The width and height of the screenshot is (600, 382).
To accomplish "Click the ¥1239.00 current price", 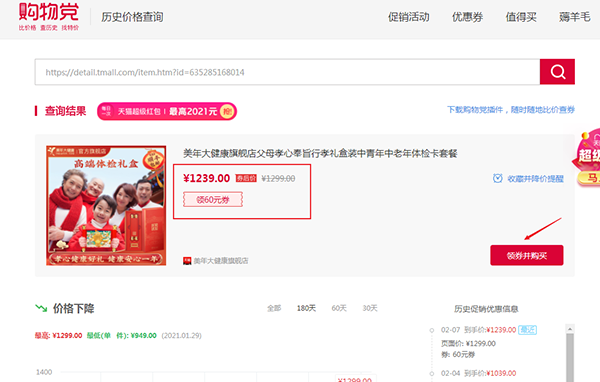I will point(207,178).
